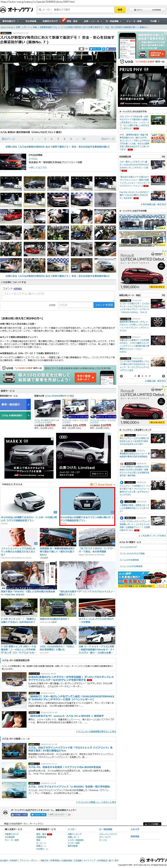Click the comment text area
Screen dimensions: 167x868
[58, 296]
